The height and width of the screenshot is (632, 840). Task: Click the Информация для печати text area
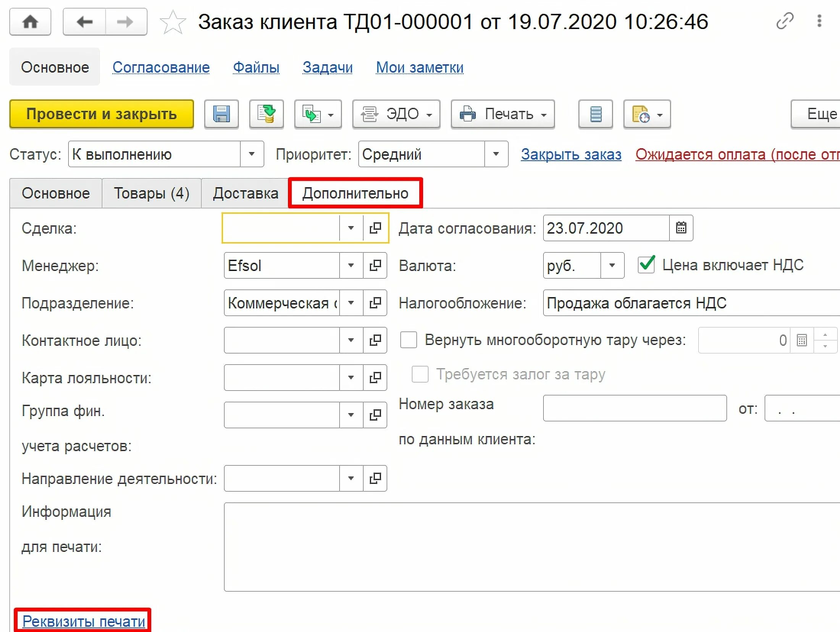pyautogui.click(x=531, y=547)
